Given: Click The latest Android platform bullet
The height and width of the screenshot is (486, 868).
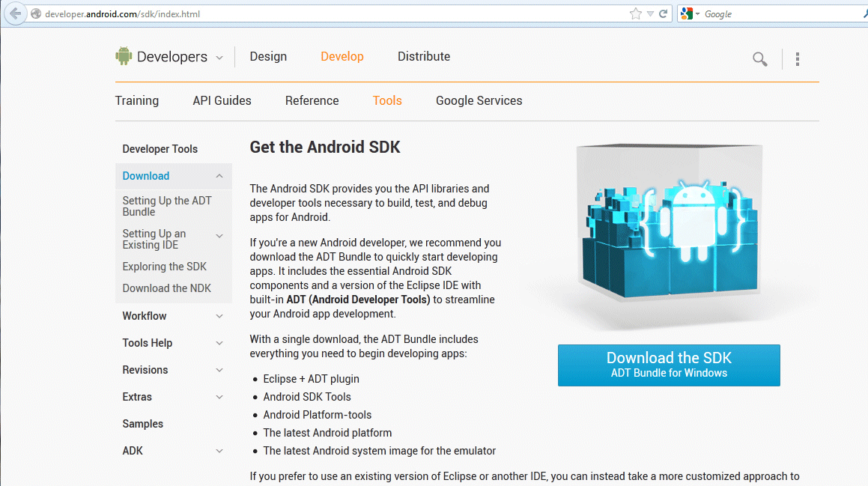Looking at the screenshot, I should [327, 433].
